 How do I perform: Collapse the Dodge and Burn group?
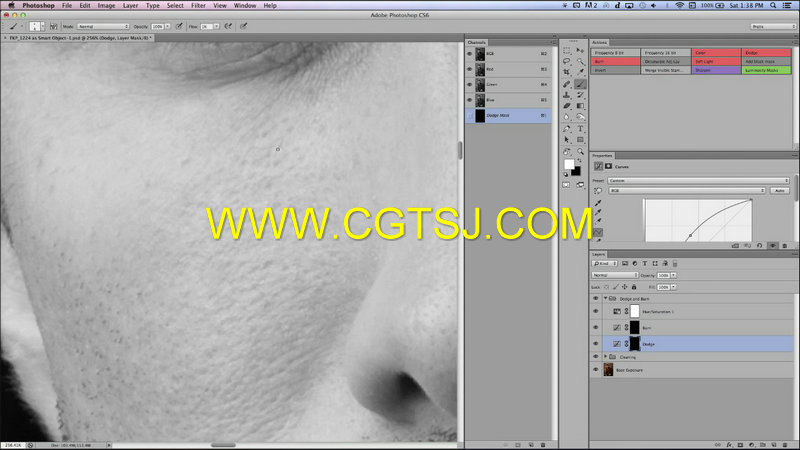pos(606,298)
